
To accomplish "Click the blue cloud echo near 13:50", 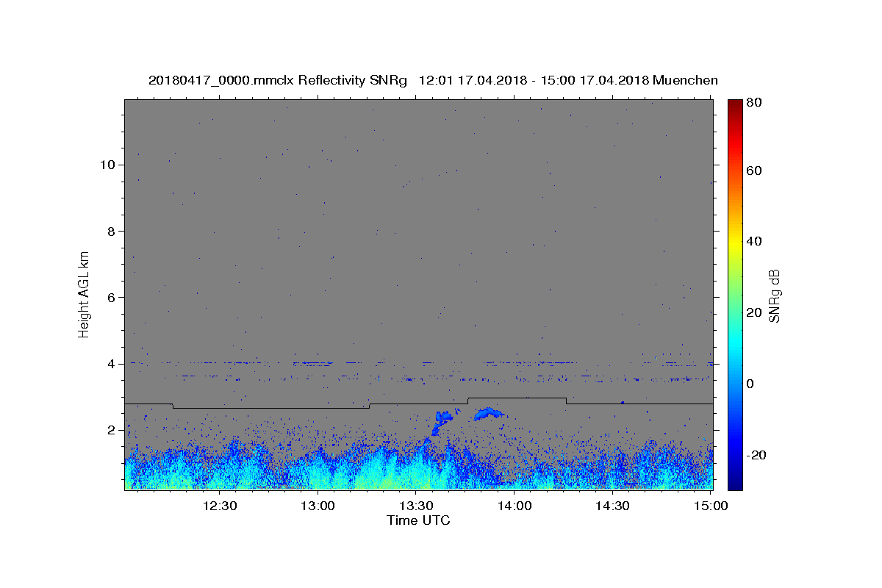I will [489, 414].
